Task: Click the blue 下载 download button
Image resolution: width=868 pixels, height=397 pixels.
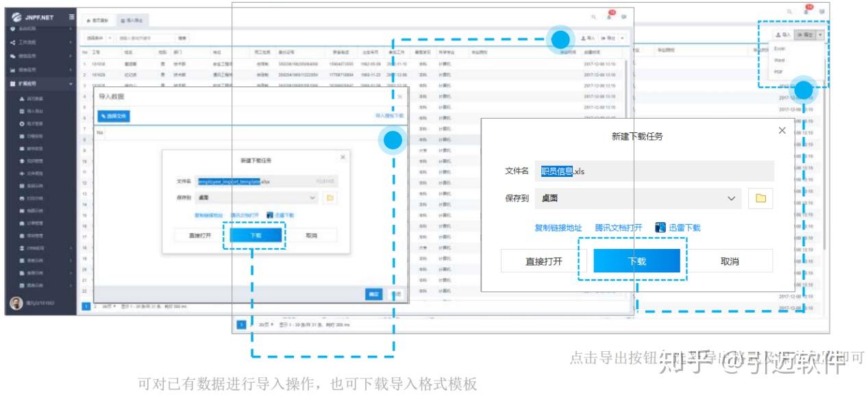Action: (x=636, y=261)
